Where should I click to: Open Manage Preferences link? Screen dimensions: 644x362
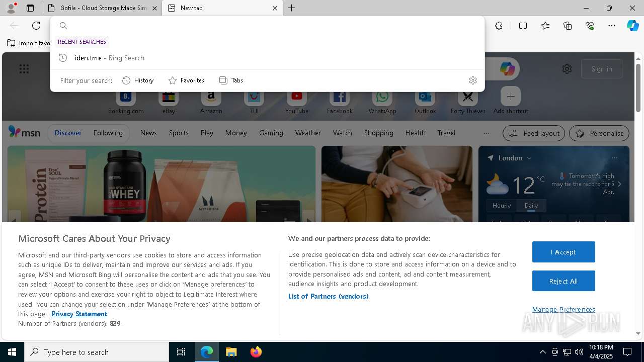pyautogui.click(x=563, y=309)
